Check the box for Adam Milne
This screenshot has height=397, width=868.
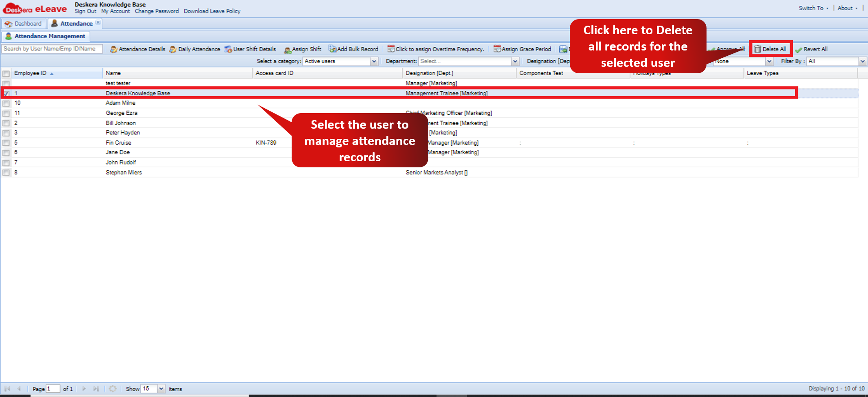[x=6, y=103]
